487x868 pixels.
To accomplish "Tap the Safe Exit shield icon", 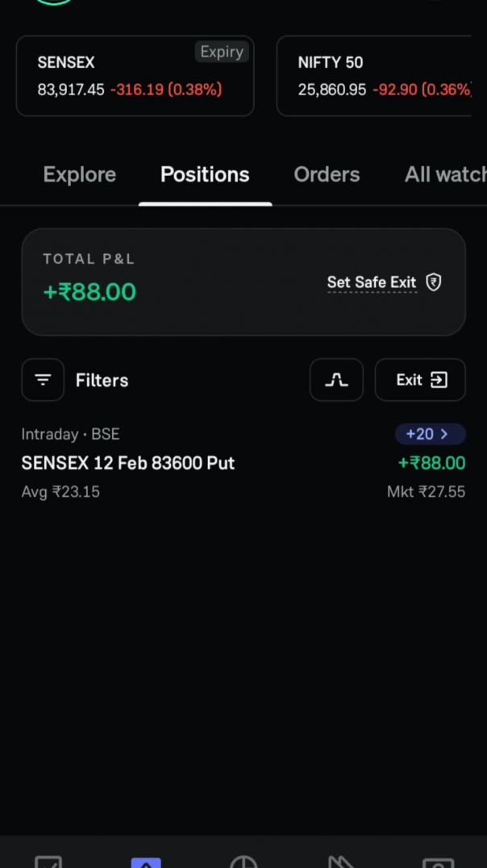I will click(434, 282).
